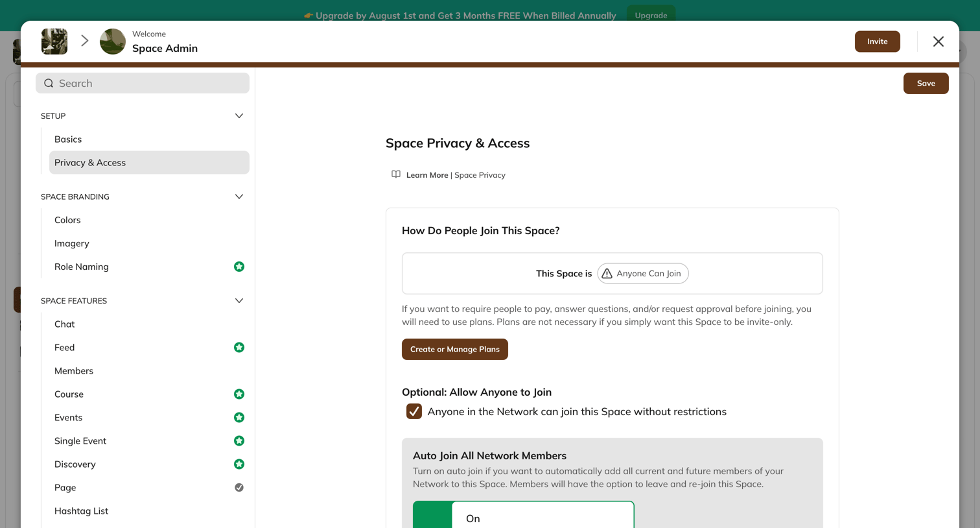This screenshot has height=528, width=980.
Task: Open the Imagery branding item
Action: (149, 243)
